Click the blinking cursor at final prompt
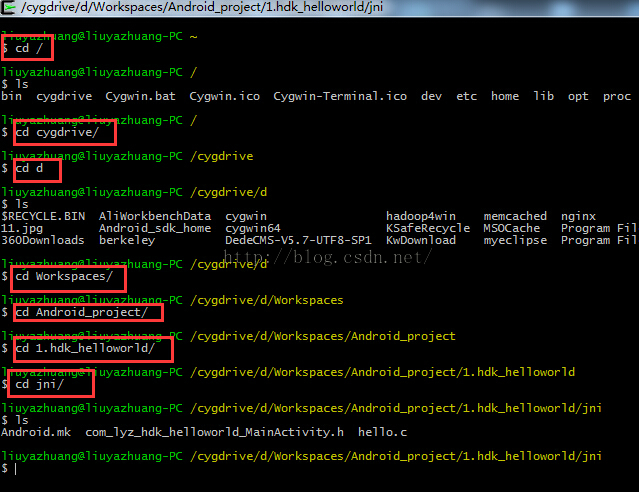The image size is (639, 492). click(15, 469)
